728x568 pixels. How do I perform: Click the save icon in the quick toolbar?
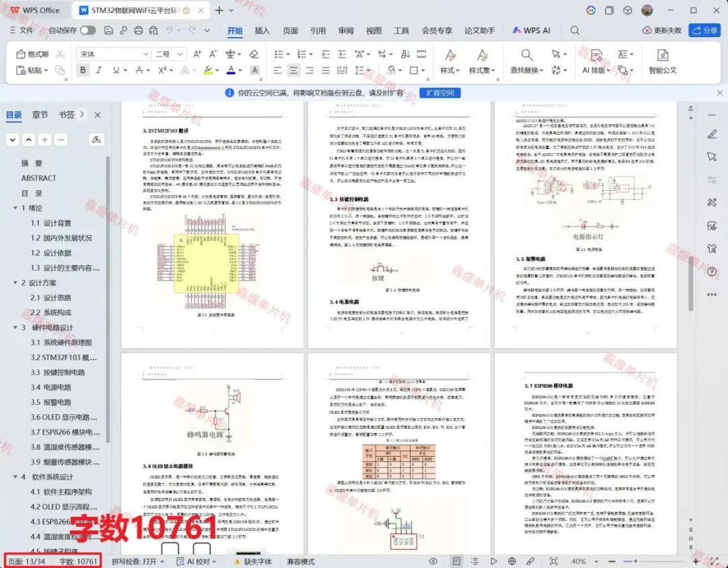point(108,30)
